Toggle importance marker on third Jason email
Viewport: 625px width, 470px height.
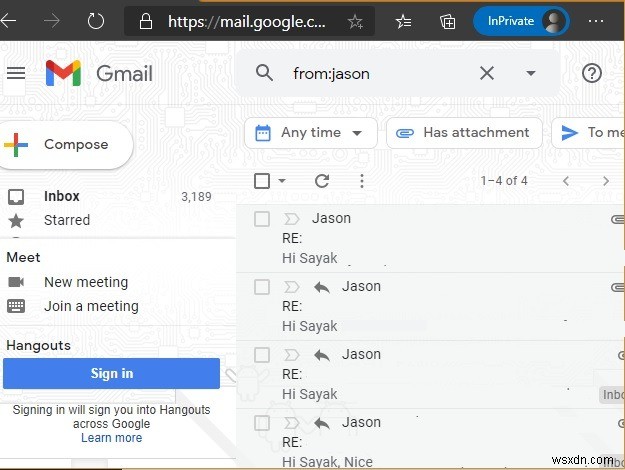tap(291, 355)
